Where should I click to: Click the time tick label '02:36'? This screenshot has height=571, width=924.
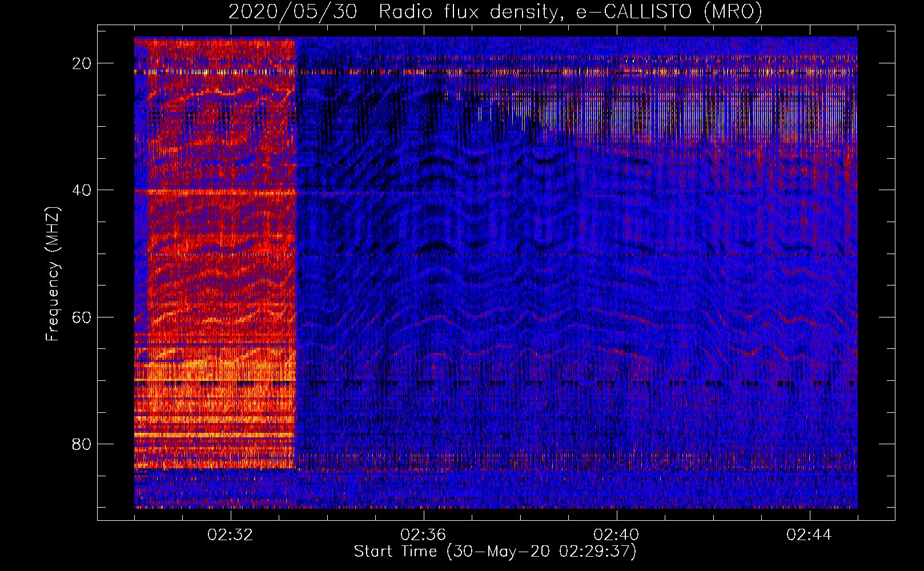click(424, 535)
